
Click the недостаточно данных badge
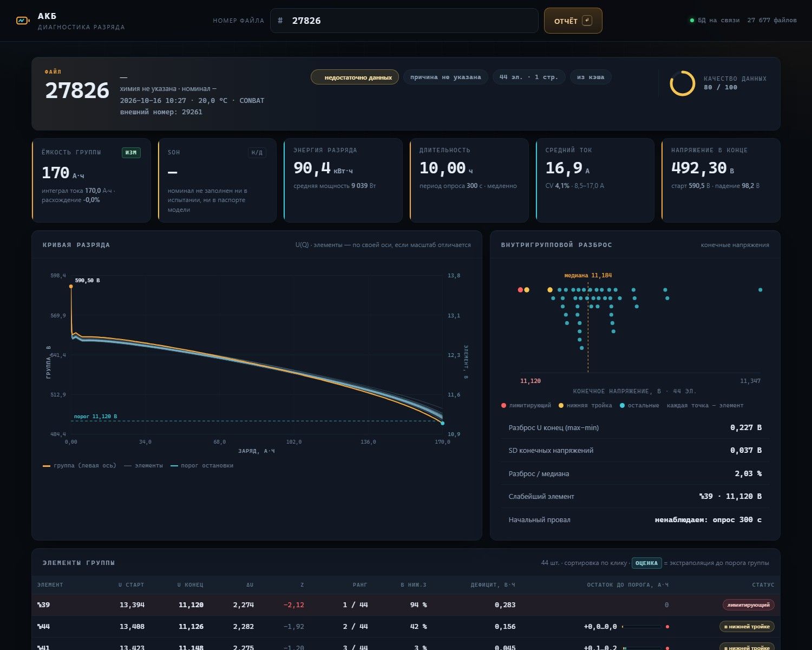pyautogui.click(x=355, y=77)
